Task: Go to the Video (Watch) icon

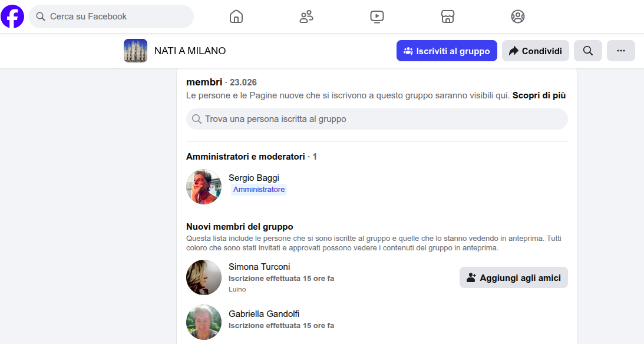Action: click(x=377, y=16)
